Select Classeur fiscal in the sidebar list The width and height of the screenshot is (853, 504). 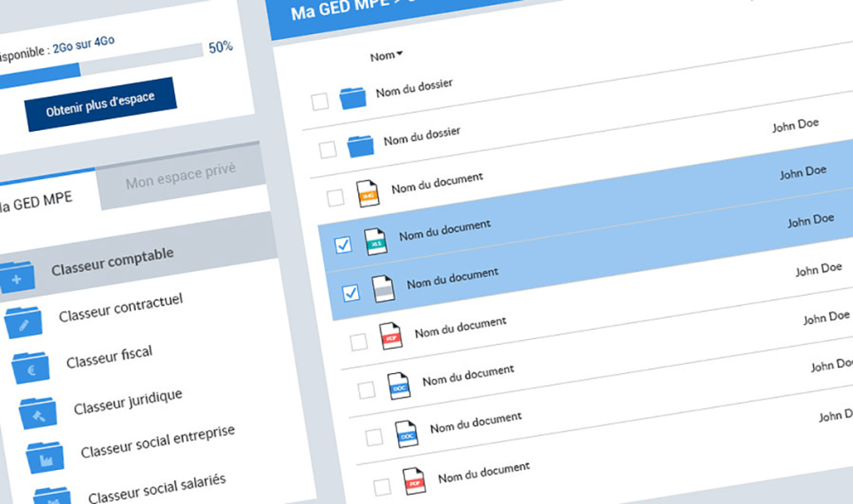coord(109,357)
